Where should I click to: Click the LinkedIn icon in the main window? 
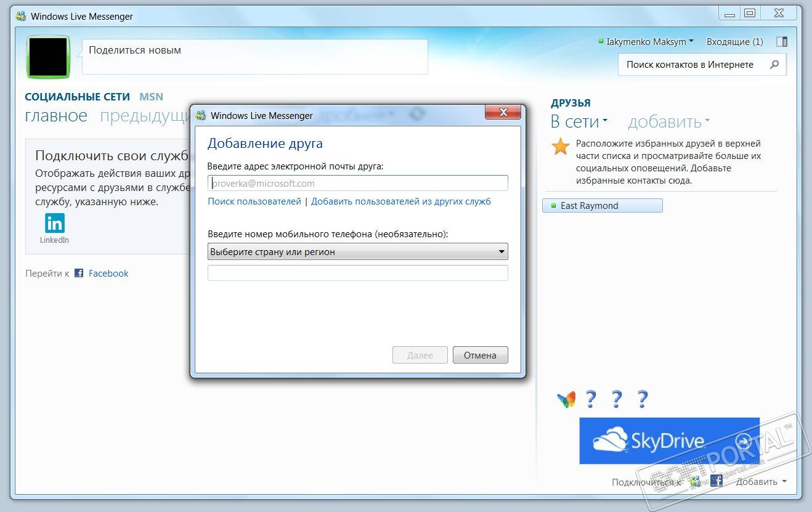pyautogui.click(x=55, y=222)
